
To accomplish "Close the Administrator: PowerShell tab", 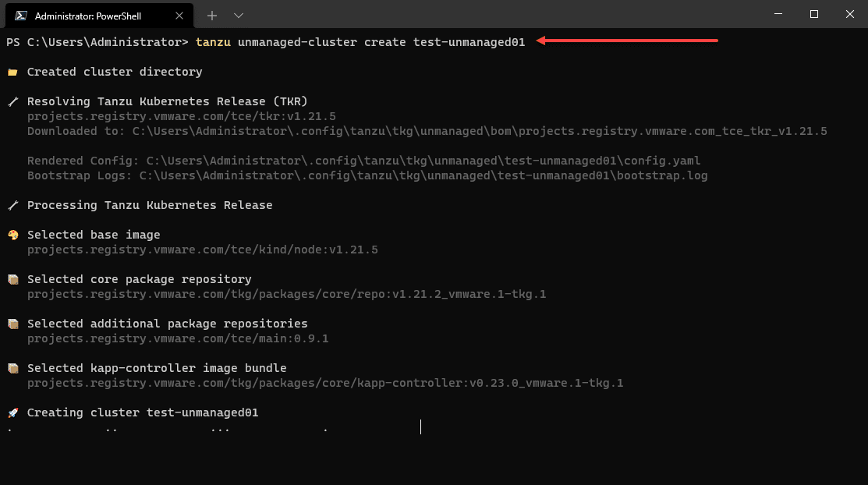I will pyautogui.click(x=179, y=15).
